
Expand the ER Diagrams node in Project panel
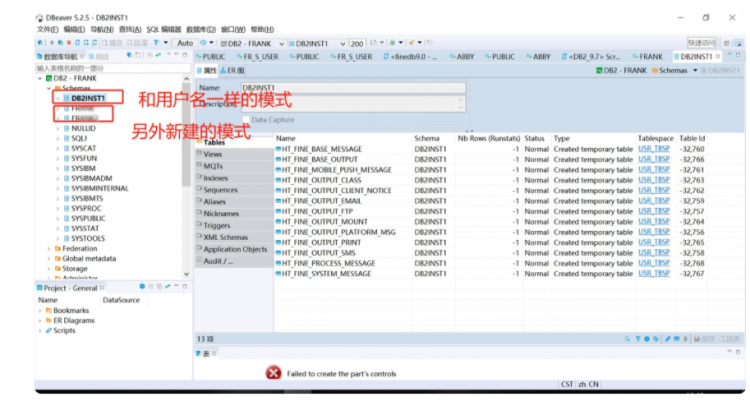[40, 321]
